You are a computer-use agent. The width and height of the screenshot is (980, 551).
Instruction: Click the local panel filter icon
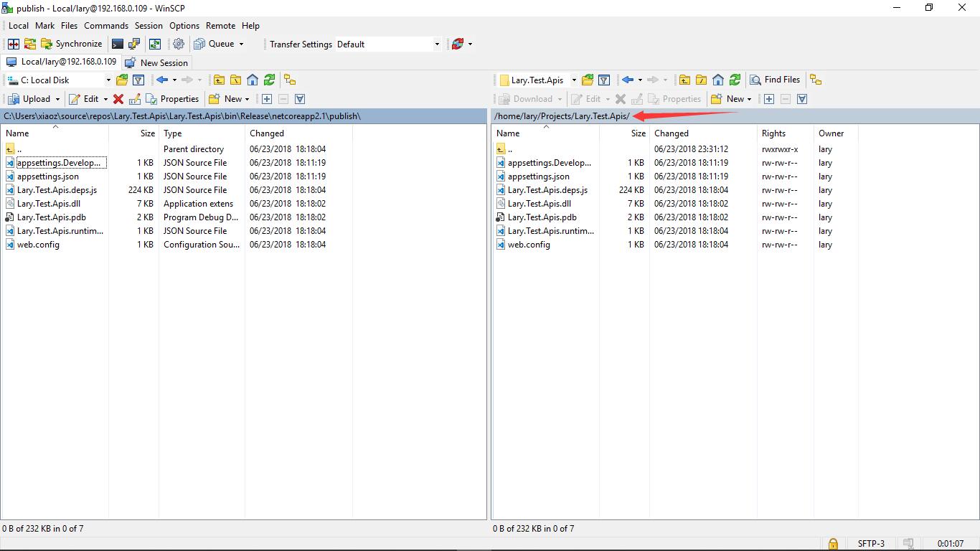(x=138, y=80)
